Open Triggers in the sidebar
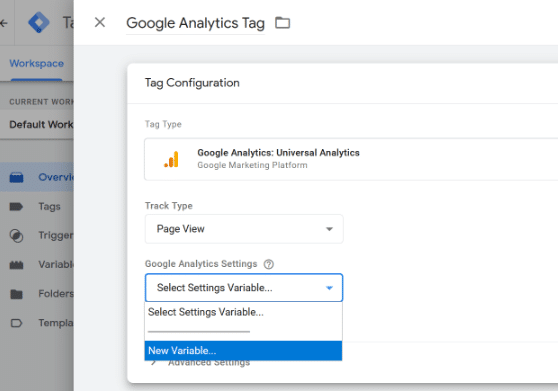558x391 pixels. 37,236
